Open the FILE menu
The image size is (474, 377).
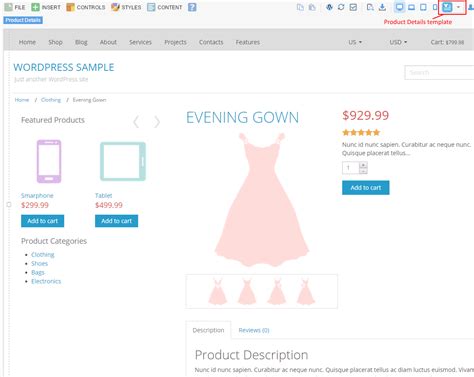click(x=15, y=7)
